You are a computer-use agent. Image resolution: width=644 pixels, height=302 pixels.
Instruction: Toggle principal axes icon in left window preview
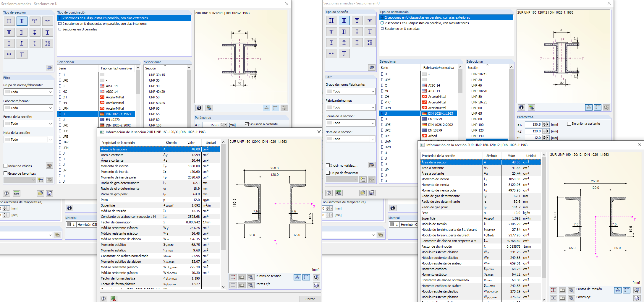tap(275, 108)
